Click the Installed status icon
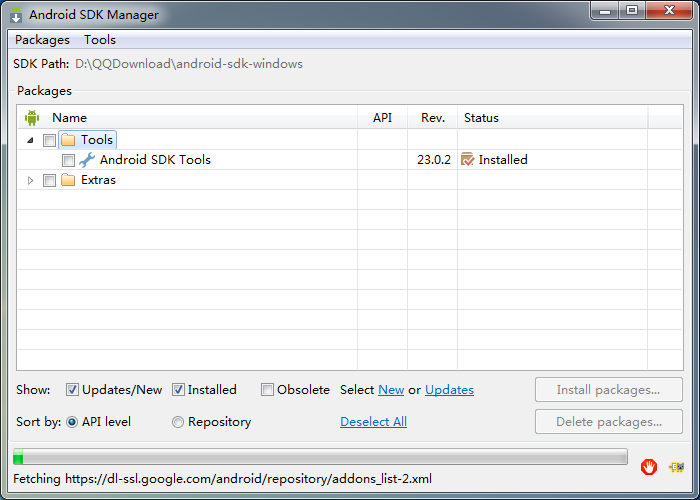Image resolution: width=700 pixels, height=500 pixels. [467, 160]
